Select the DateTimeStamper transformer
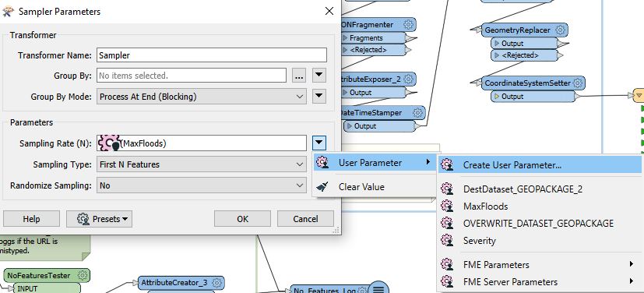 coord(382,112)
